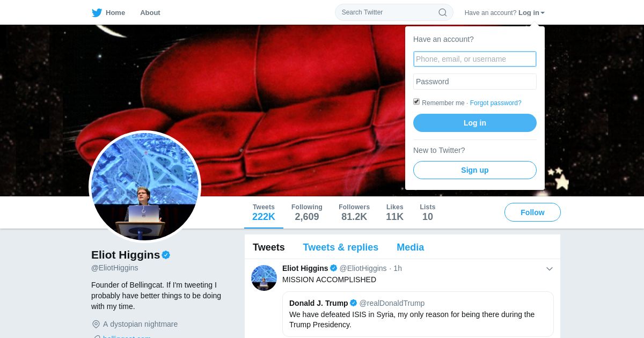Click Eliot Higgins tweet avatar thumbnail
Screen dimensions: 644x338
click(264, 278)
